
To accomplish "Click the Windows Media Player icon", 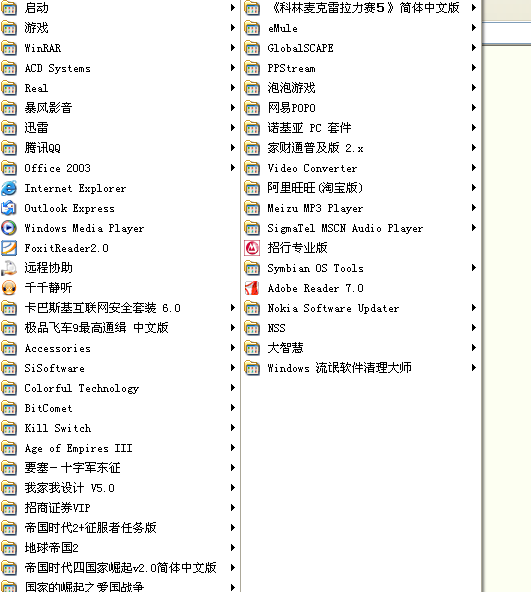I will (9, 228).
